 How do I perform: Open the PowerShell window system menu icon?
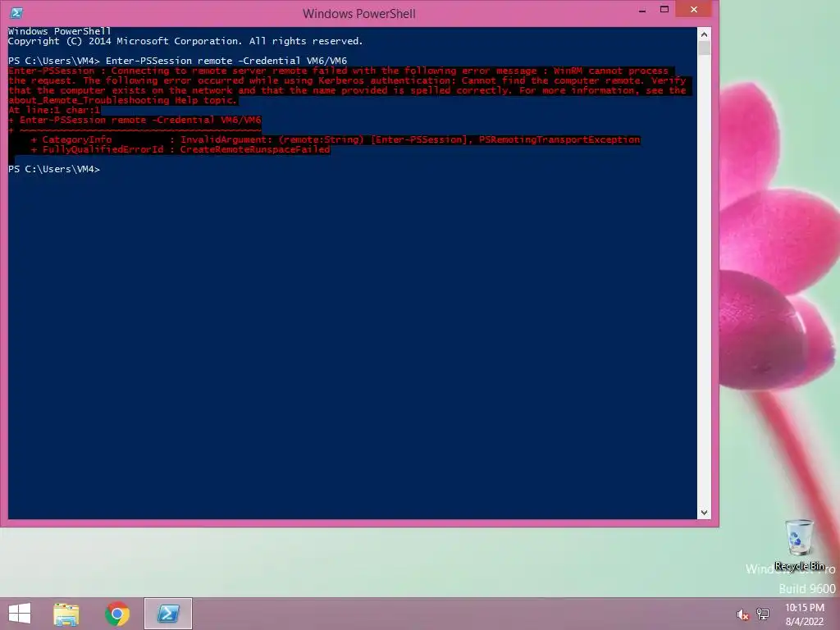coord(16,13)
